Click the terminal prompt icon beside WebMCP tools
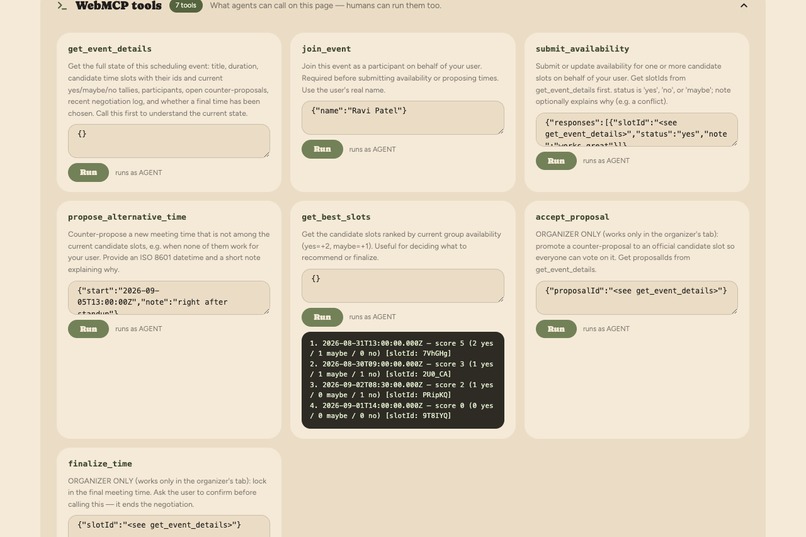 [x=62, y=6]
